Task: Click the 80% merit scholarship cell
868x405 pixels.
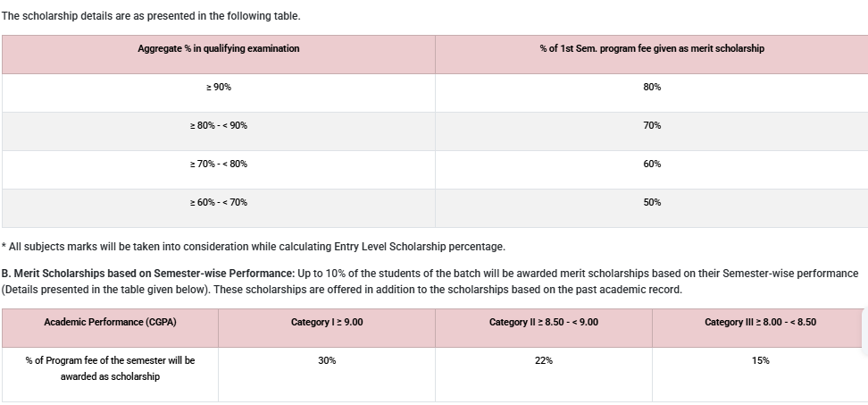Action: pos(652,87)
